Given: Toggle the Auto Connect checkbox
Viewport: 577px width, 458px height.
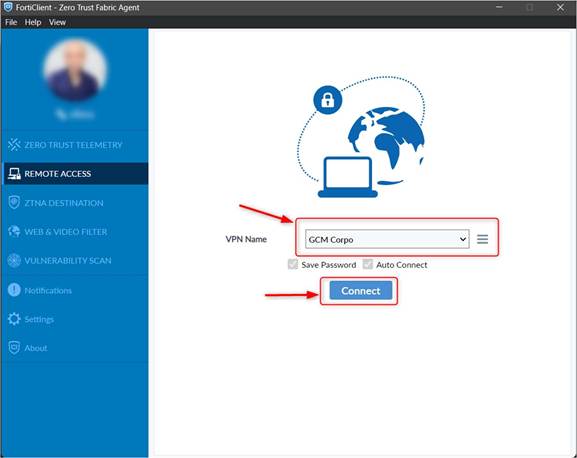Looking at the screenshot, I should 367,264.
